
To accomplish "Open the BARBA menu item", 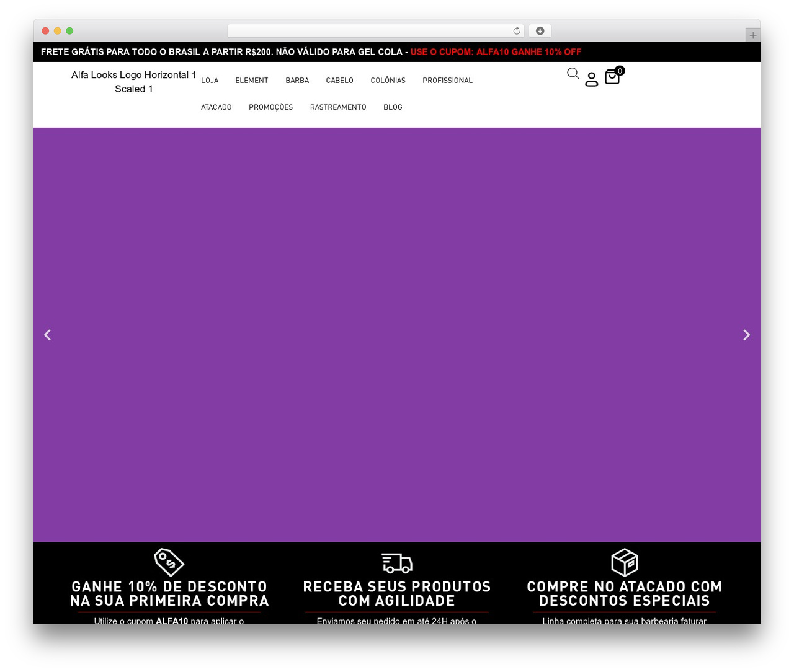I will [x=297, y=81].
